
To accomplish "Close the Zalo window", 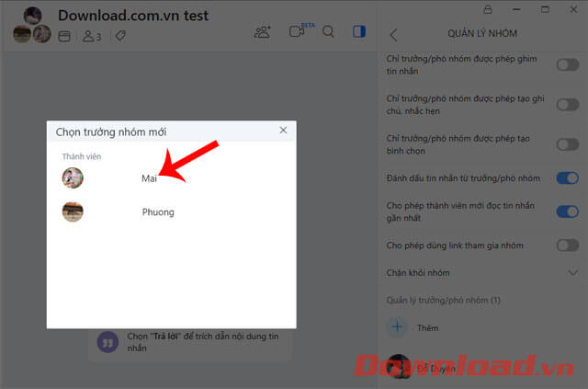I will coord(573,10).
